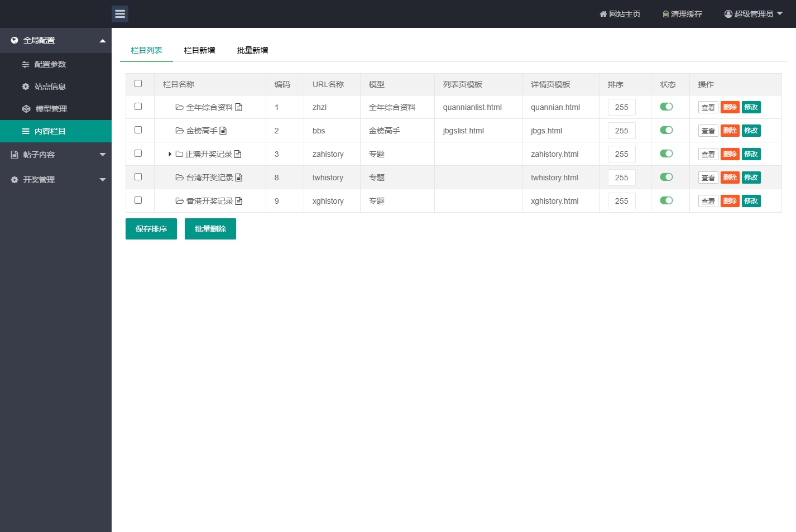796x532 pixels.
Task: Open the 配置参数 sidebar menu item
Action: point(56,64)
